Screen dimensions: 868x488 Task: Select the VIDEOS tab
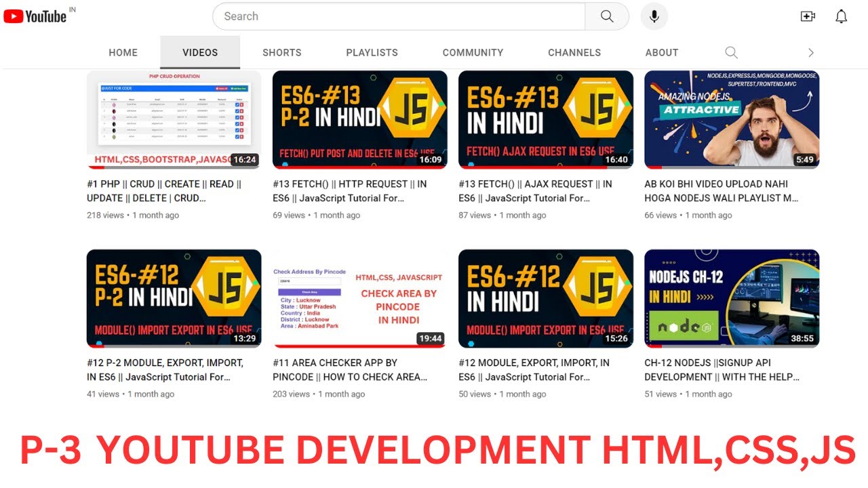point(200,52)
